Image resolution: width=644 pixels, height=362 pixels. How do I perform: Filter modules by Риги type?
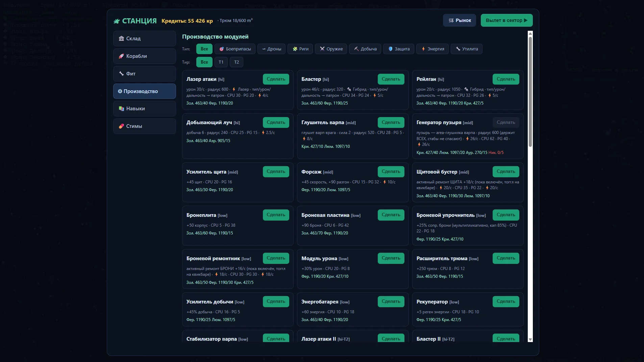click(300, 49)
